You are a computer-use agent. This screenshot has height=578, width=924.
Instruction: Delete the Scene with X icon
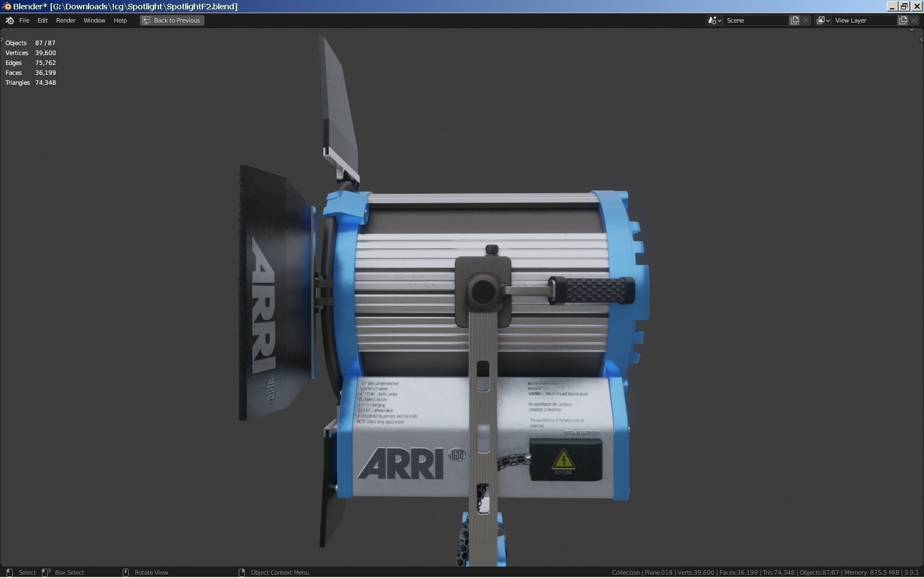tap(806, 20)
